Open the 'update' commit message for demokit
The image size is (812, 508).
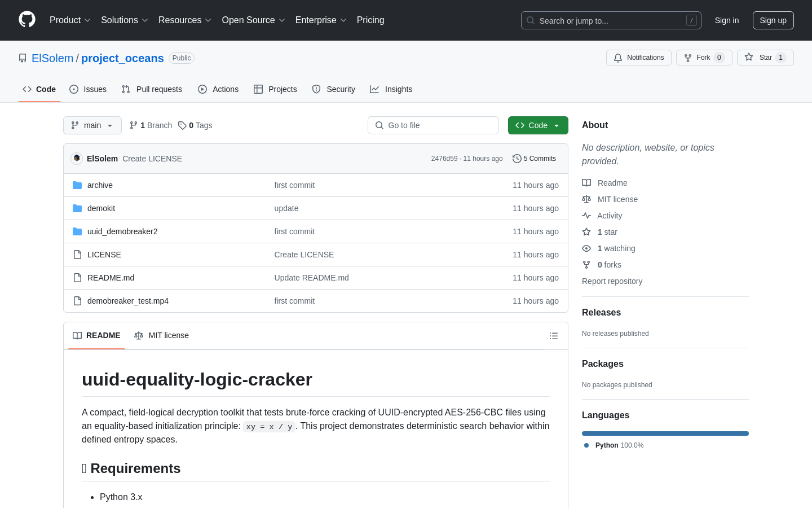click(286, 208)
